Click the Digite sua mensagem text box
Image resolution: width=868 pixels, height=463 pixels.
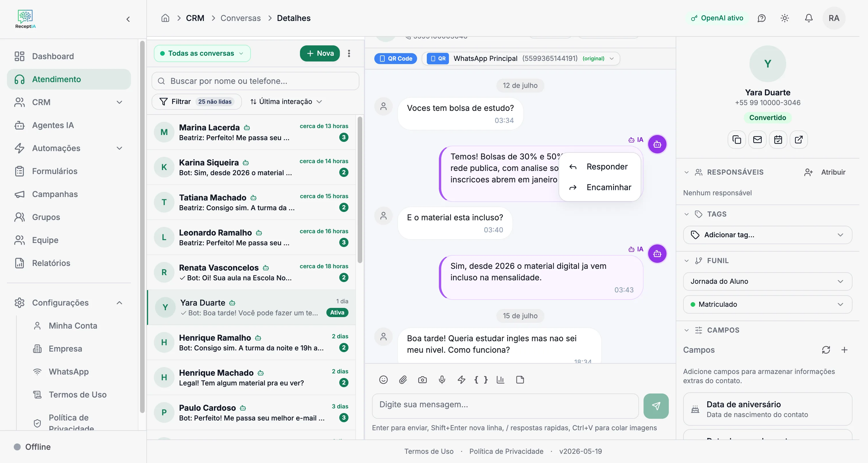pos(505,406)
